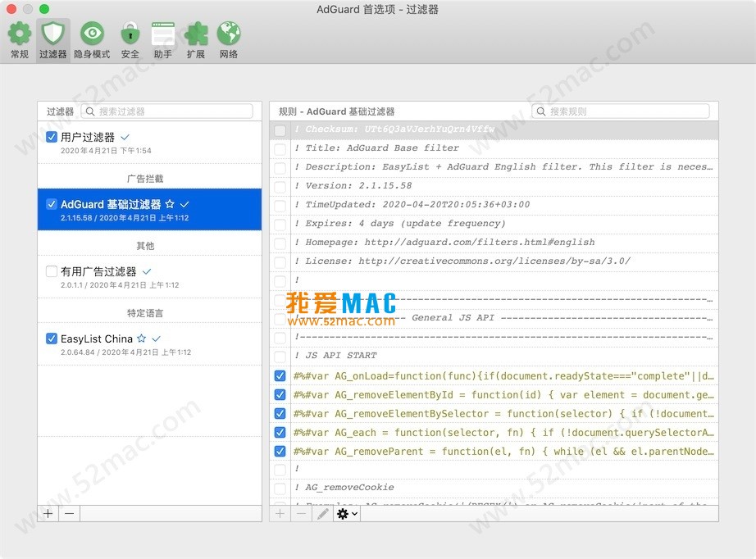756x559 pixels.
Task: Select the TimeUpdated rule row
Action: pos(494,204)
